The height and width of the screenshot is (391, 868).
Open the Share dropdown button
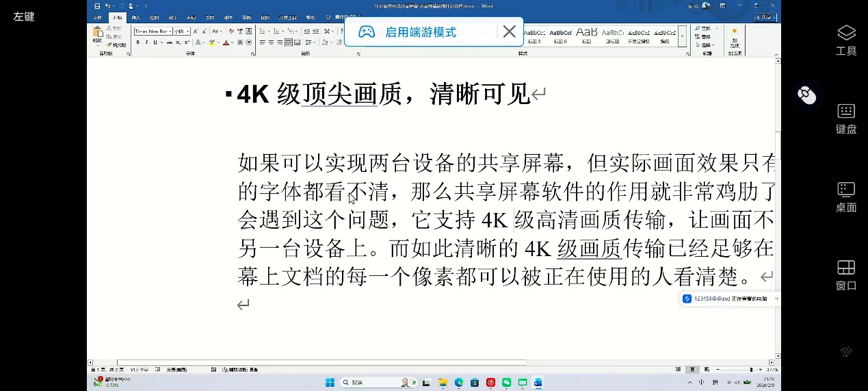[x=765, y=18]
